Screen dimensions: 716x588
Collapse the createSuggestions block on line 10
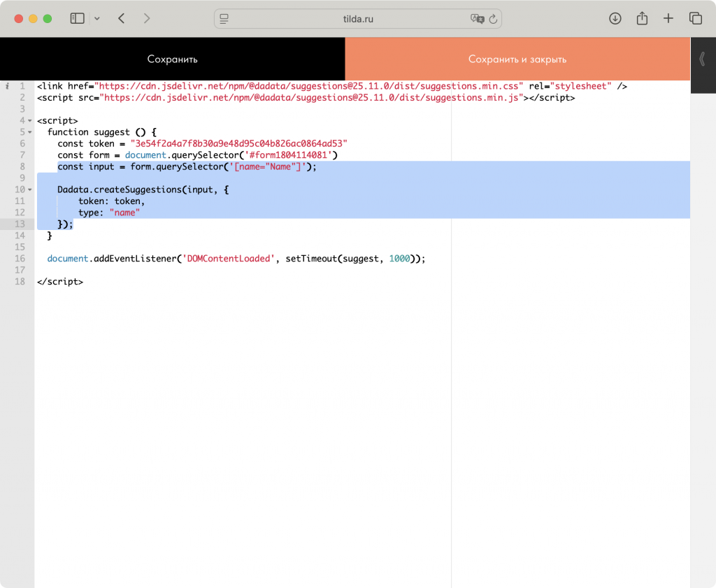30,190
